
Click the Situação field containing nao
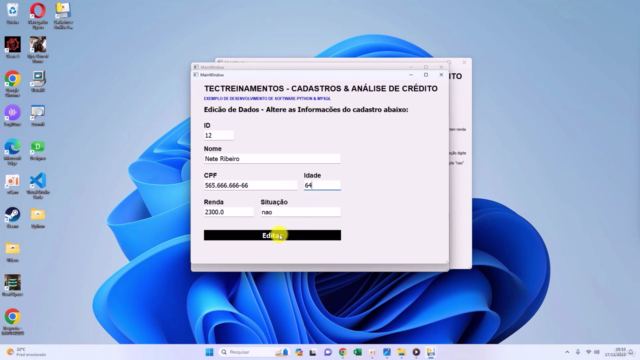pyautogui.click(x=300, y=212)
